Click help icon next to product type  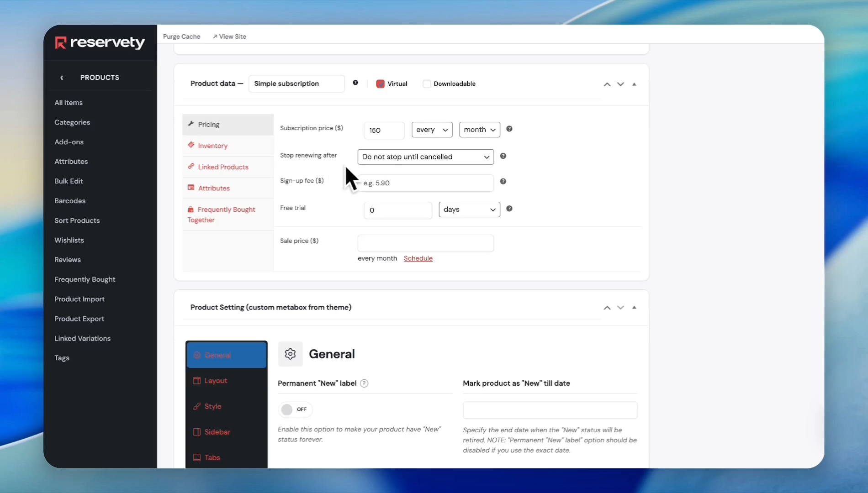point(355,83)
